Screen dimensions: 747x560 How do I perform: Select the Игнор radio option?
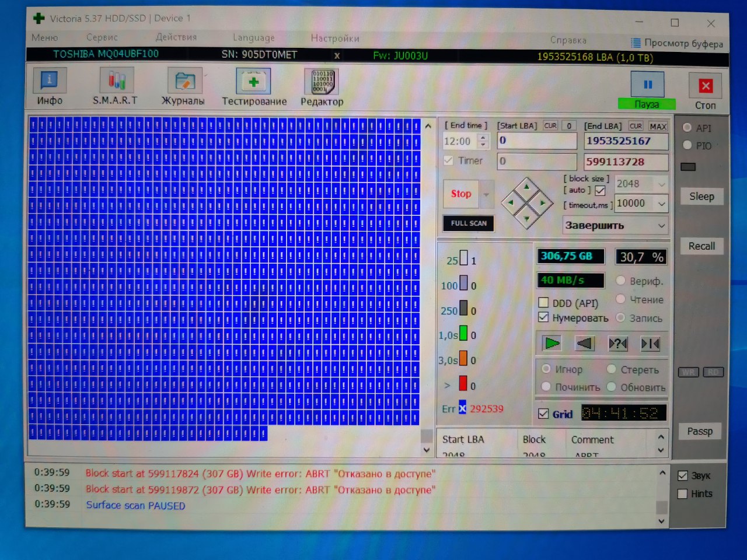click(x=546, y=369)
